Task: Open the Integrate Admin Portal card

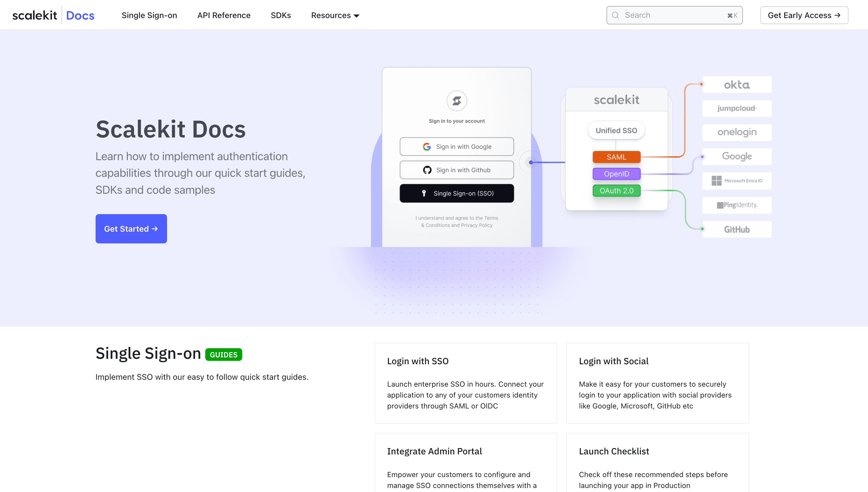Action: 466,463
